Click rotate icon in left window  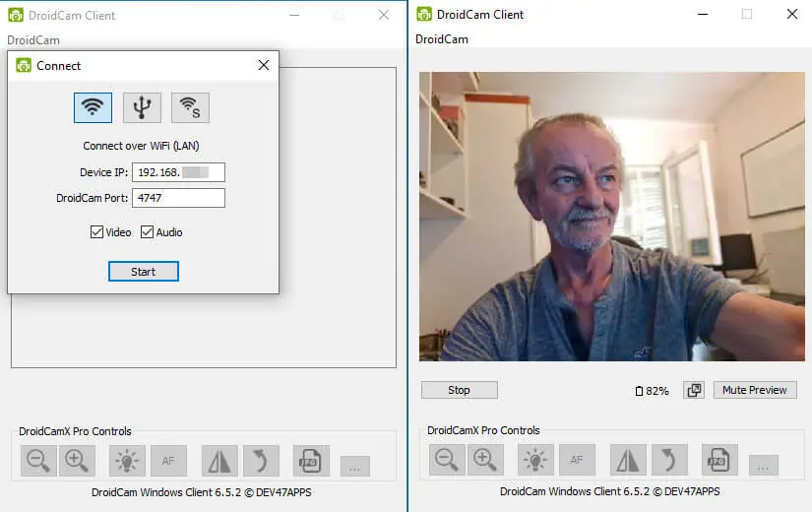click(261, 461)
